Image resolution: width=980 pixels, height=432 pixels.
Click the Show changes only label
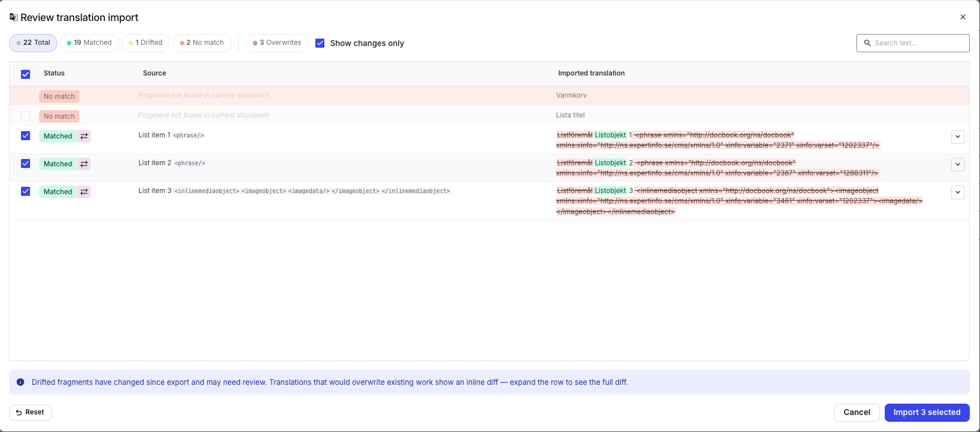367,43
